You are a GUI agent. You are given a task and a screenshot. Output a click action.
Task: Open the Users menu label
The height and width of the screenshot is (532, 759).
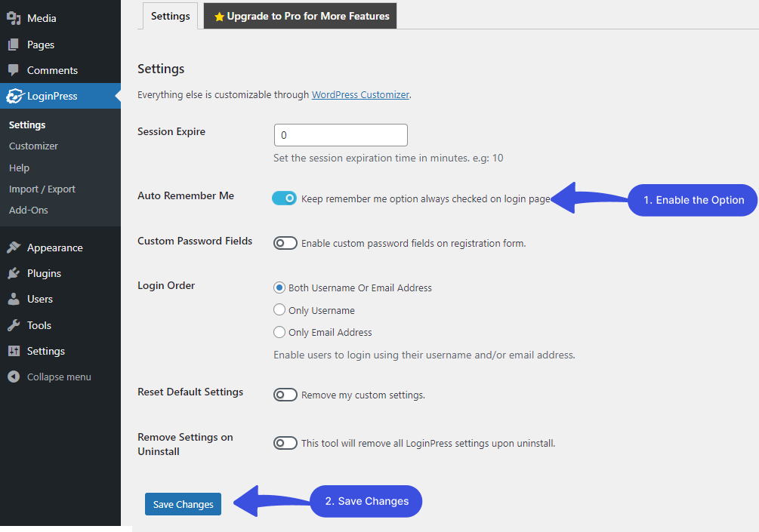pos(40,299)
